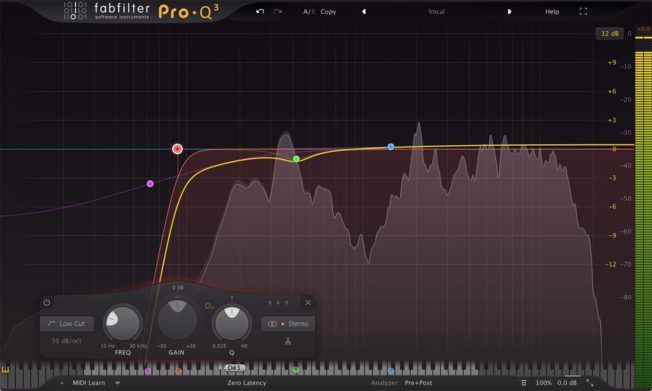
Task: Click the MIDI Learn button
Action: point(89,383)
